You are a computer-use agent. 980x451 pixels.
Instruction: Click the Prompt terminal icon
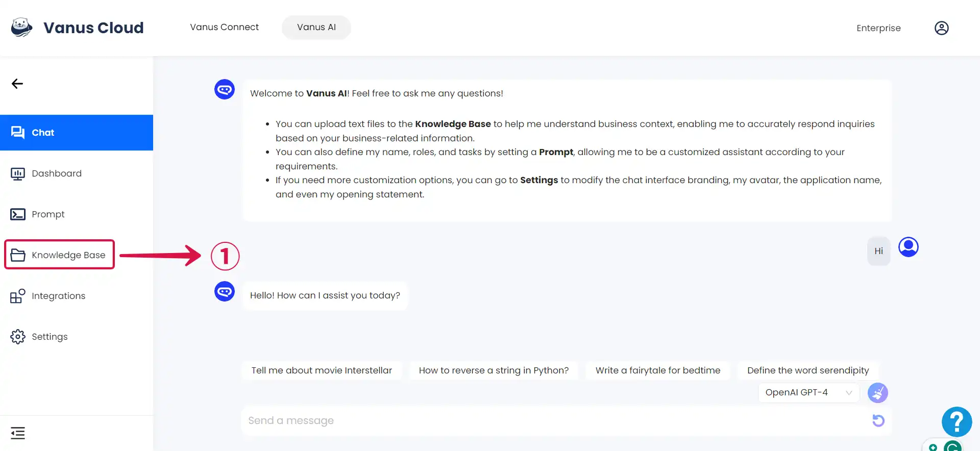pos(18,214)
